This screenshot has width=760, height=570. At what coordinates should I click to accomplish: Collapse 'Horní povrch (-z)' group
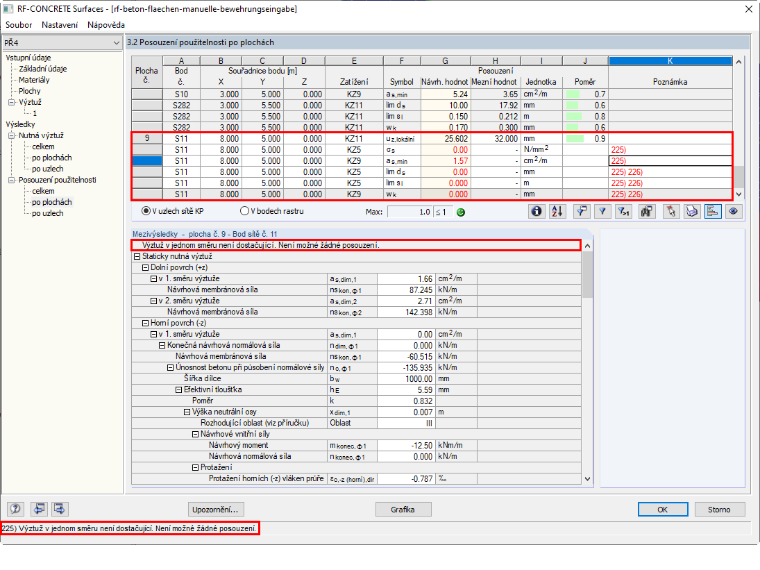point(145,323)
